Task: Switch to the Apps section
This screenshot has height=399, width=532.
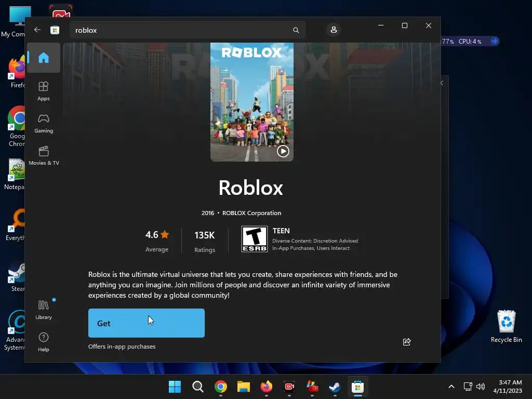Action: pos(44,91)
